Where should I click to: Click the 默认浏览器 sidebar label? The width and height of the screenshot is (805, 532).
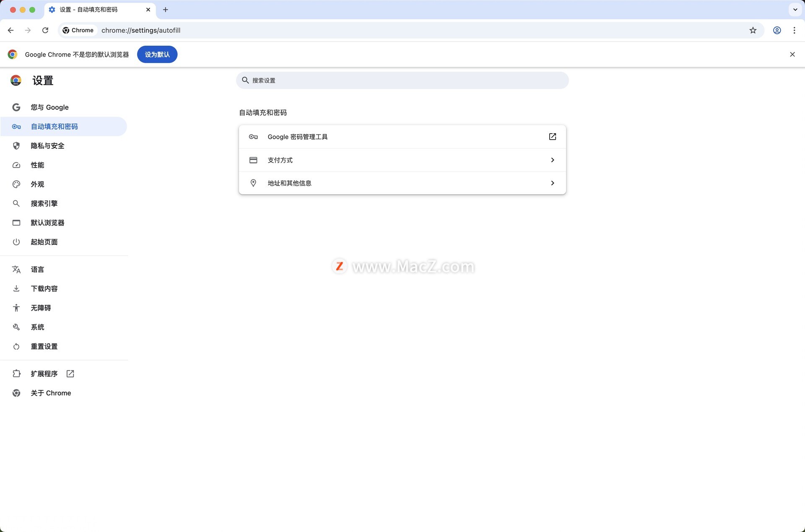click(x=47, y=223)
